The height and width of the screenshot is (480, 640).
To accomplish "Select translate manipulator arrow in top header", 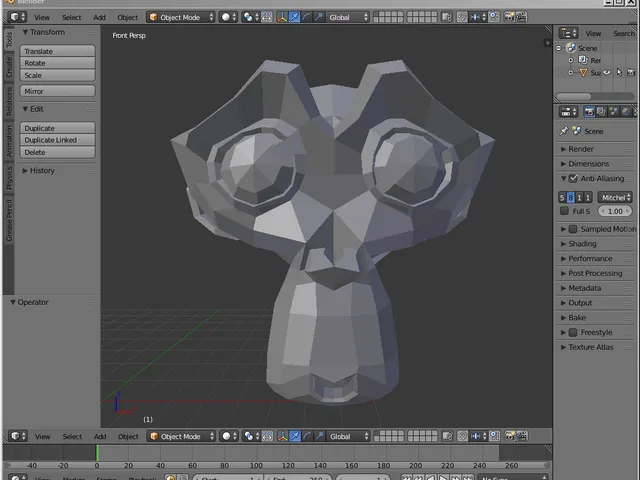I will pos(294,17).
